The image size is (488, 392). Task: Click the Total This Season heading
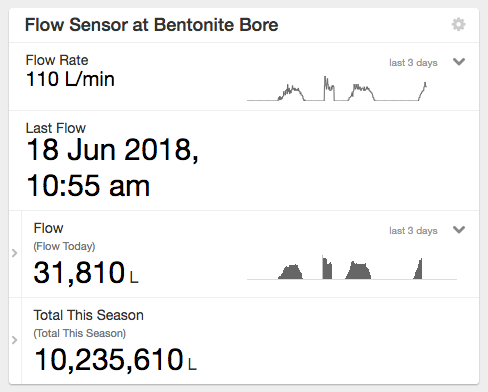(x=89, y=315)
